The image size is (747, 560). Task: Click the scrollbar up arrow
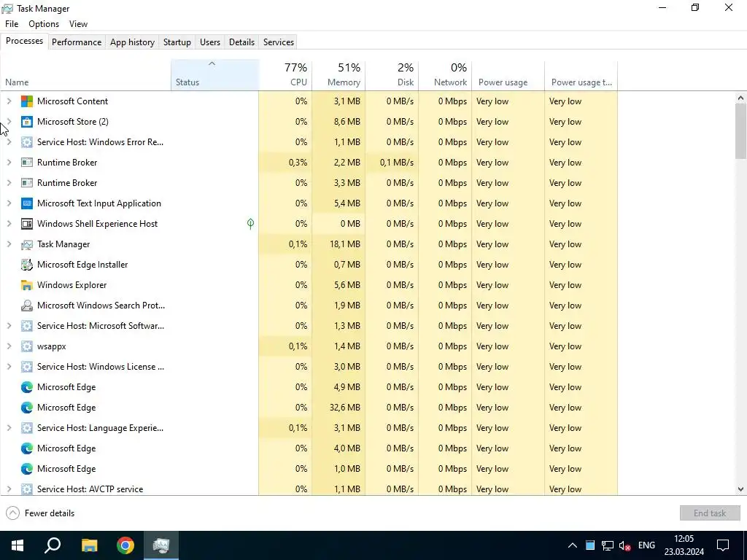(x=740, y=98)
